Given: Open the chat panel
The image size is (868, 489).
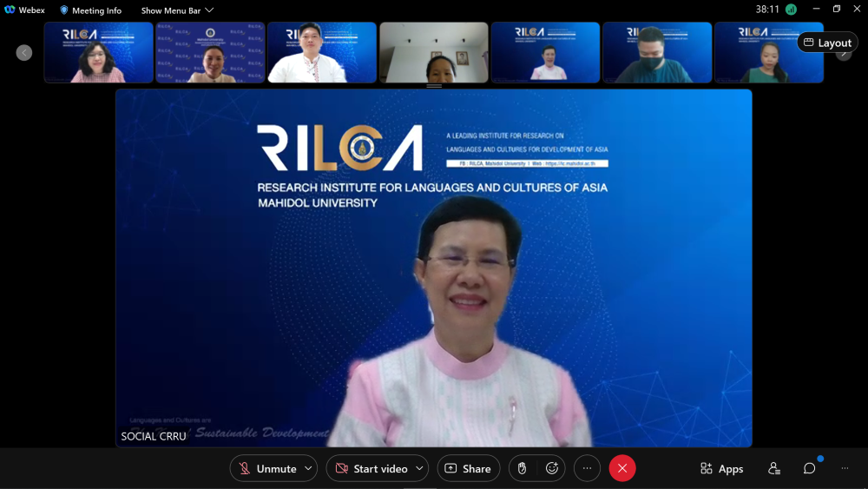Looking at the screenshot, I should coord(809,468).
